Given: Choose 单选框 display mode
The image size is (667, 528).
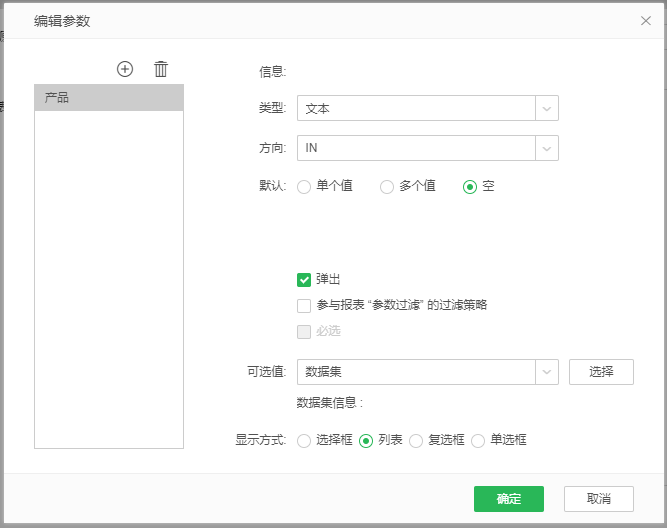Looking at the screenshot, I should coord(478,441).
